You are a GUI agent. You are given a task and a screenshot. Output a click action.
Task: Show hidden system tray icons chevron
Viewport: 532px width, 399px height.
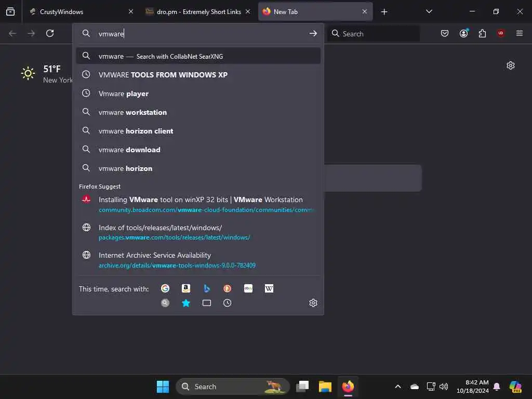[398, 387]
